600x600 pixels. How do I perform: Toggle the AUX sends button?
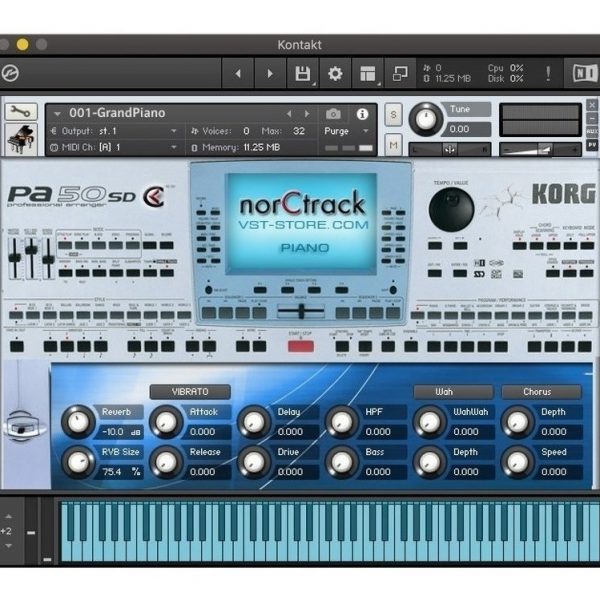click(592, 131)
